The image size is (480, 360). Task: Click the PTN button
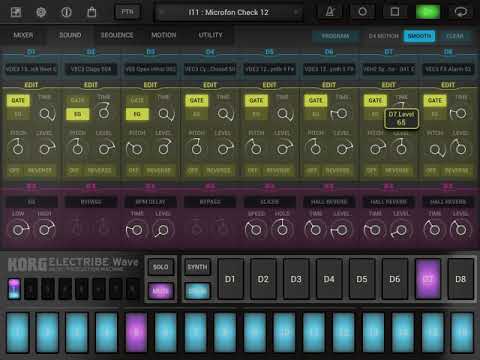pos(127,12)
